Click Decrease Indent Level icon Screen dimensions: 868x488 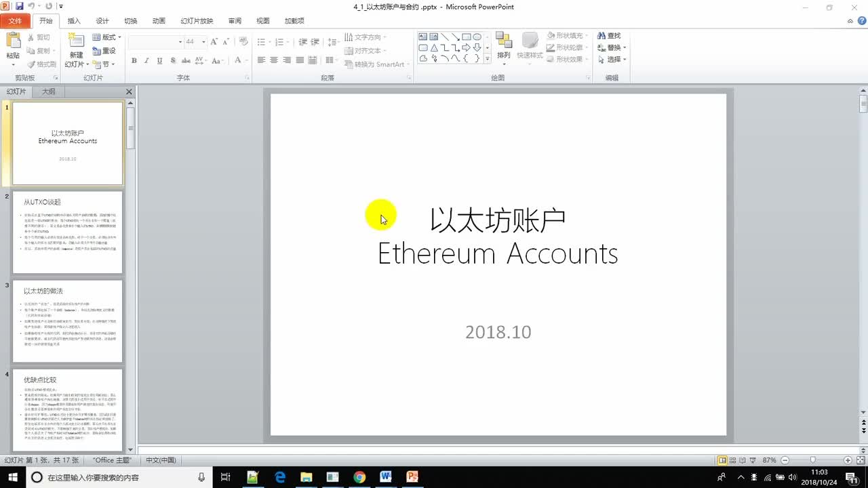click(303, 42)
